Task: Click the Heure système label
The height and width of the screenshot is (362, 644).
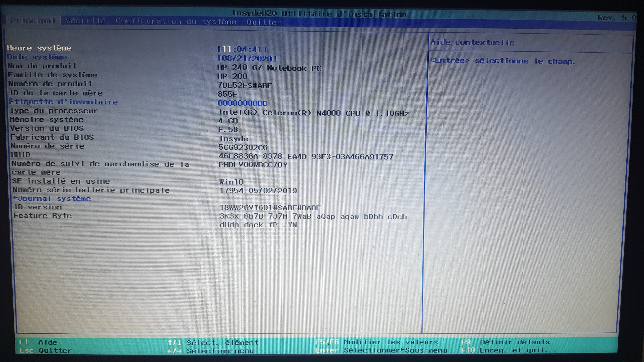Action: [39, 48]
